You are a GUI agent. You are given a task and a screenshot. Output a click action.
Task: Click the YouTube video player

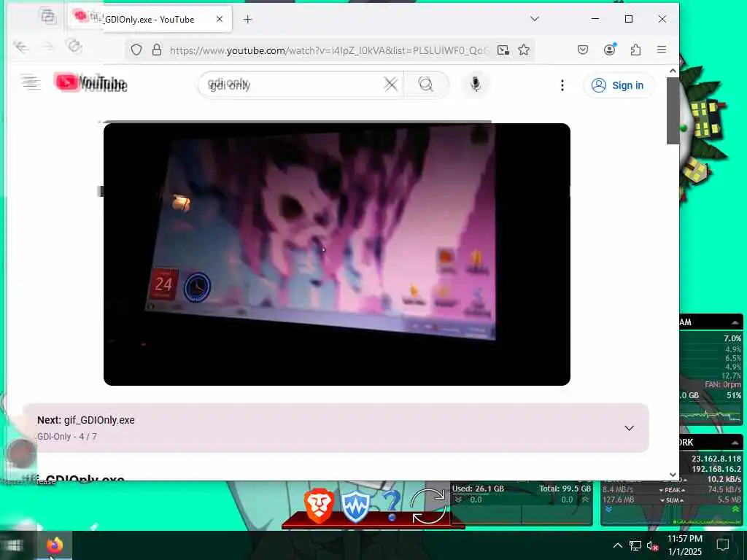tap(337, 254)
